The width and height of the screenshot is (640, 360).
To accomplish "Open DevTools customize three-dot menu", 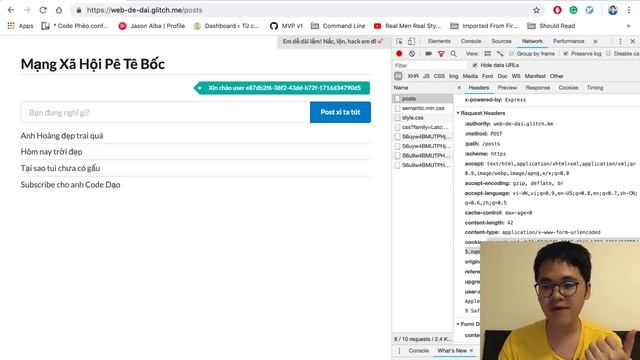I will [620, 41].
